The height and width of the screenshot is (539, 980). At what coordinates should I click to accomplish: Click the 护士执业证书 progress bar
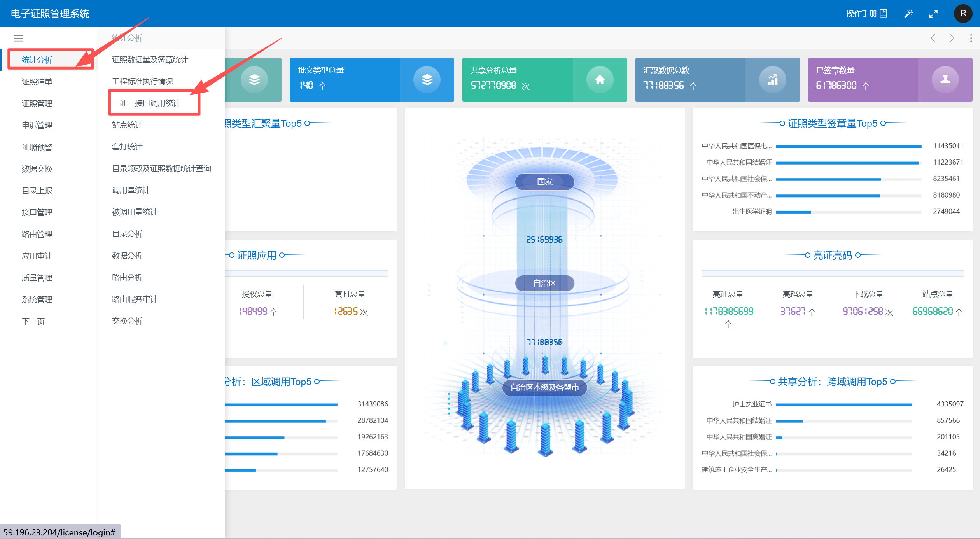843,405
